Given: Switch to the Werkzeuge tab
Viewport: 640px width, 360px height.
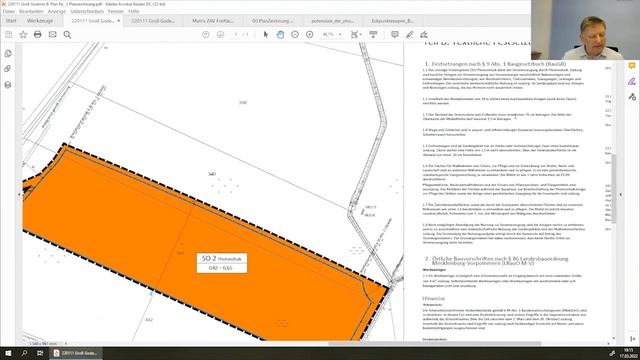Looking at the screenshot, I should click(x=40, y=21).
